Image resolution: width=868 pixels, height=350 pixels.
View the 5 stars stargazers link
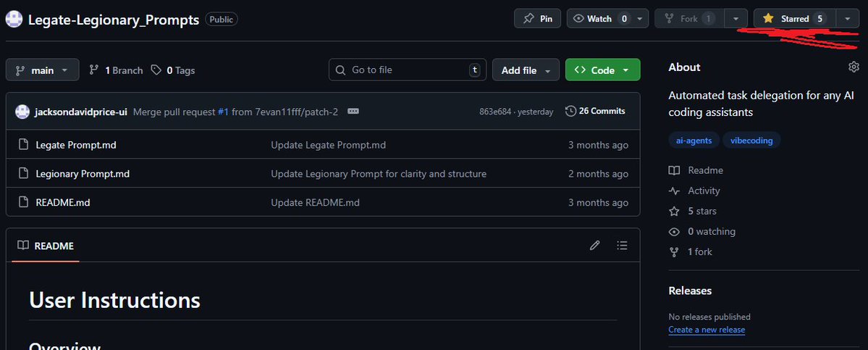pyautogui.click(x=693, y=212)
